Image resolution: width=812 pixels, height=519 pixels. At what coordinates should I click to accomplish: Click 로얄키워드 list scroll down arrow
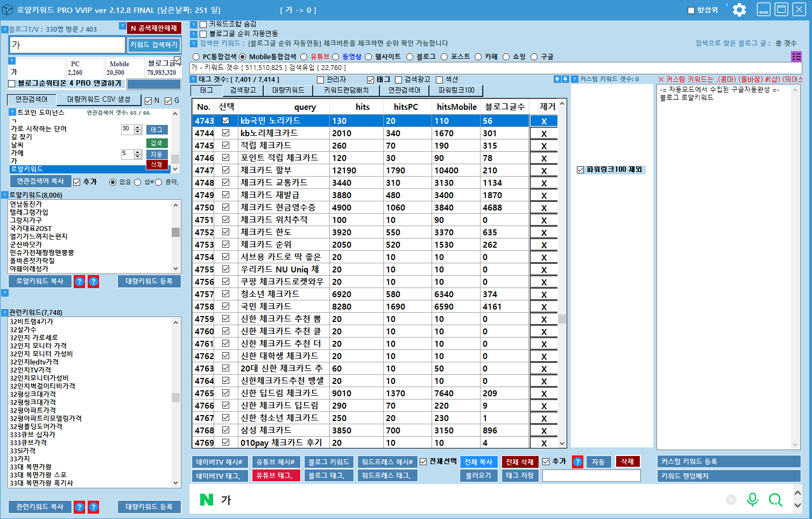click(x=175, y=269)
